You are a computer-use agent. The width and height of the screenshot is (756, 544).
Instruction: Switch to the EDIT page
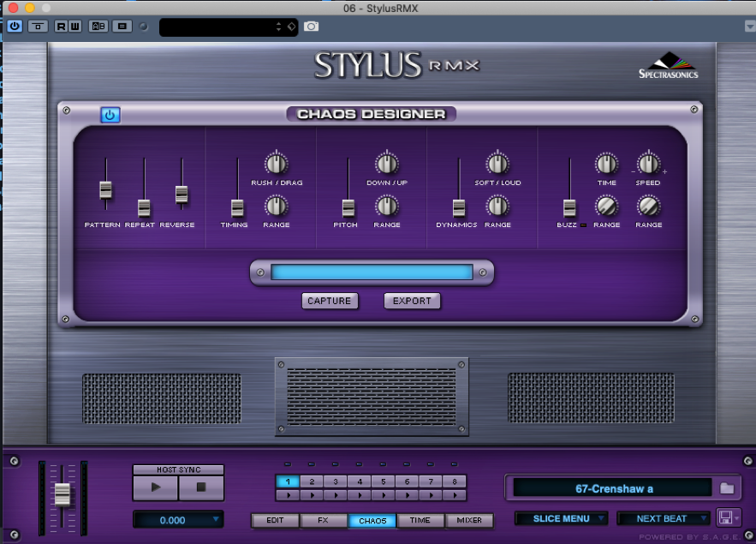(x=276, y=520)
